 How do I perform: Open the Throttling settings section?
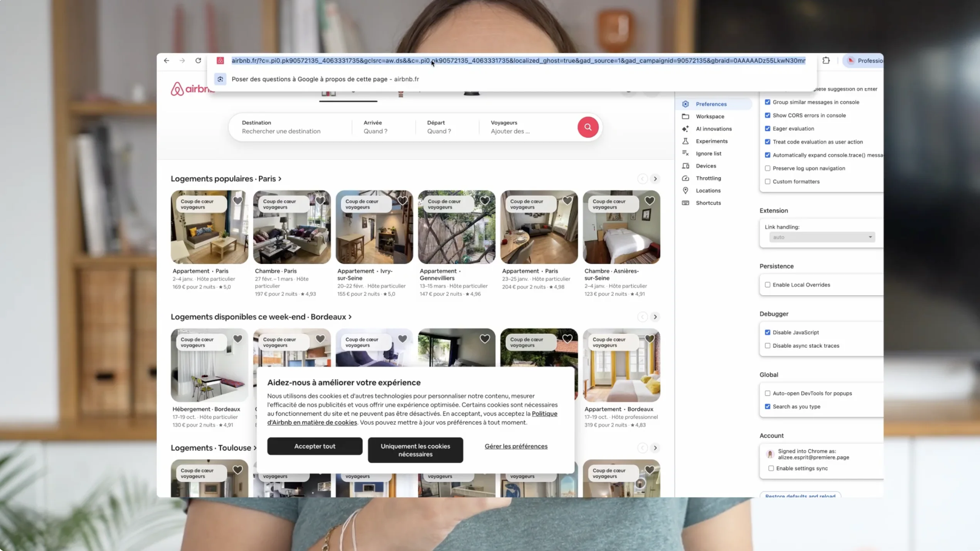[708, 178]
